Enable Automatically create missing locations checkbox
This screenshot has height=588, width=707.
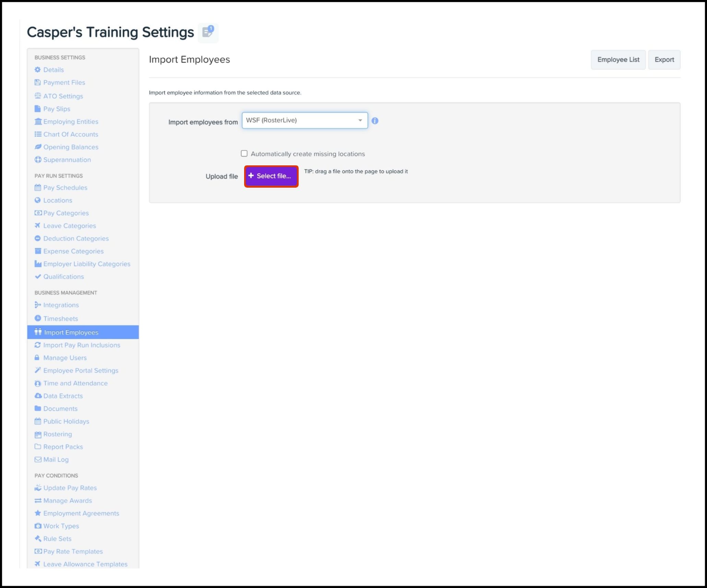(x=244, y=154)
